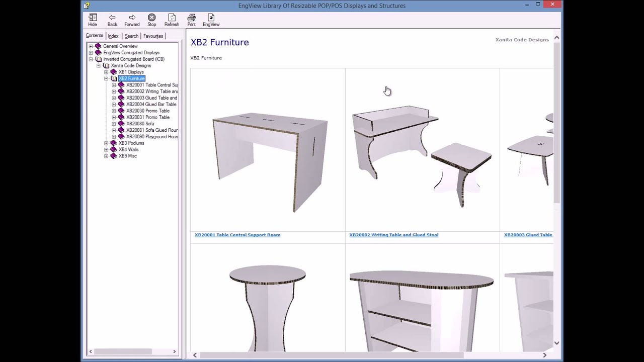Click the content pane scroll-right arrow
The width and height of the screenshot is (644, 362).
pos(544,355)
